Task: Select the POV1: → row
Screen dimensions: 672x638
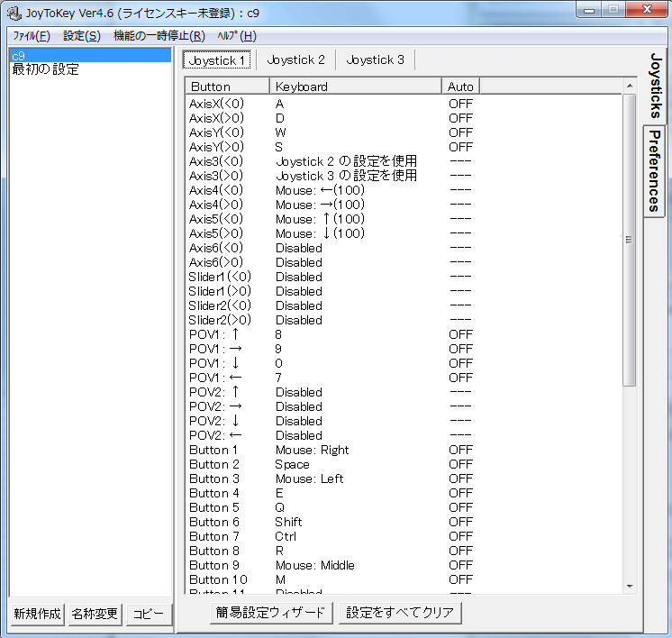Action: 404,349
